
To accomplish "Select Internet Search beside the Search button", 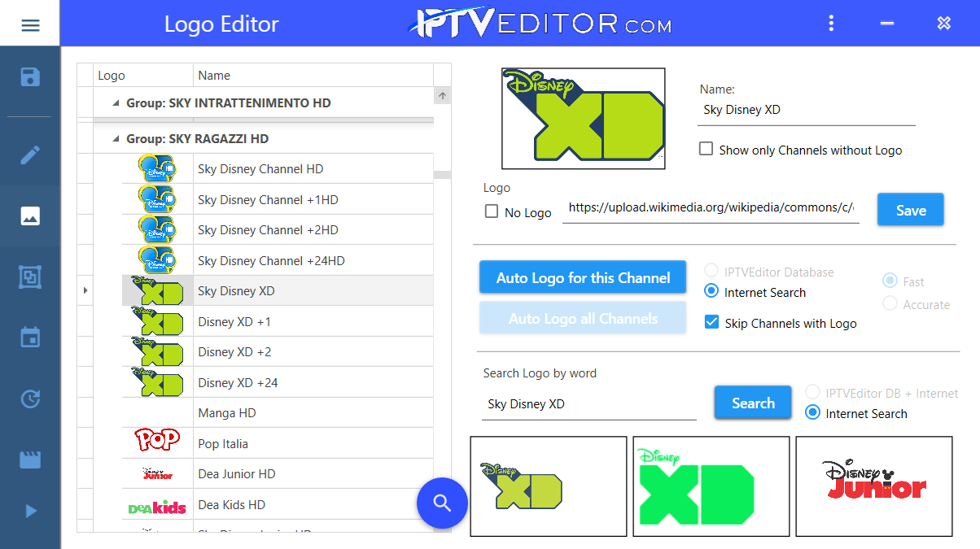I will click(x=812, y=413).
